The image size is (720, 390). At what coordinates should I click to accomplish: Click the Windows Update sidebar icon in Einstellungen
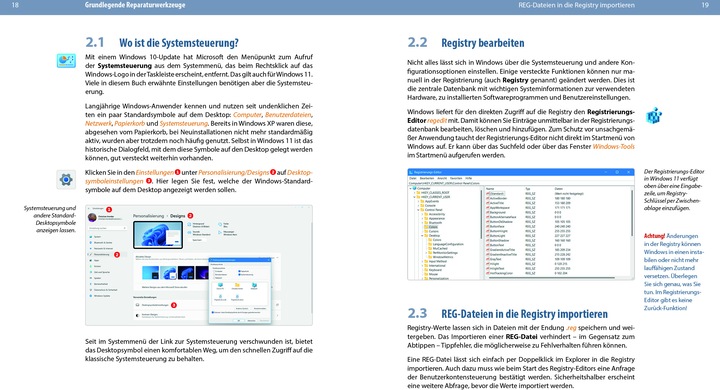(90, 296)
